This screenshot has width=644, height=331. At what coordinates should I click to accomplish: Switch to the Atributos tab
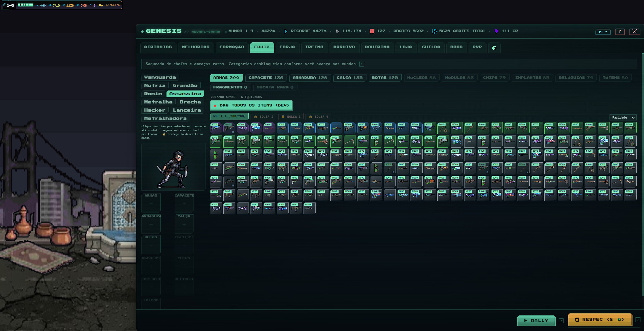[158, 47]
